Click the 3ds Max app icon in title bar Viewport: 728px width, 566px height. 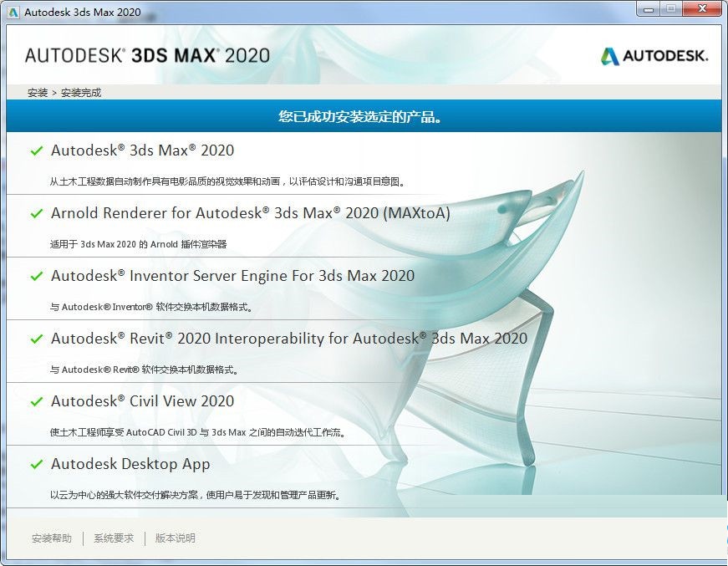click(x=13, y=12)
